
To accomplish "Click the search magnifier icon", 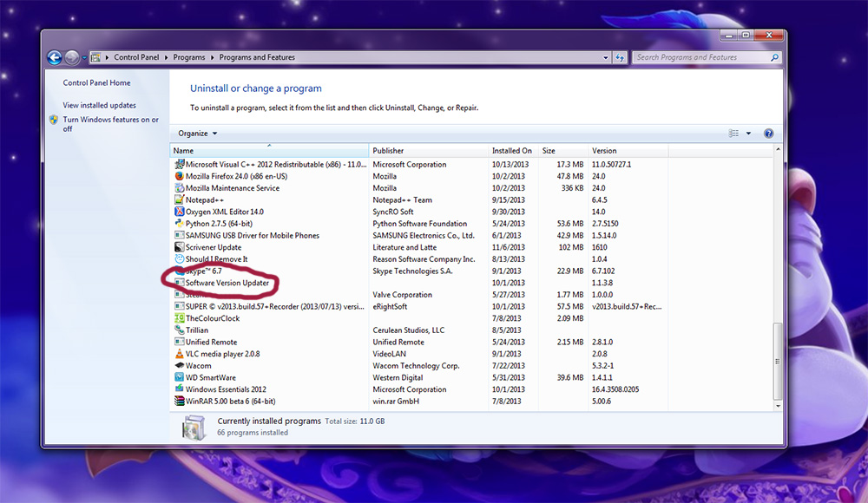I will (774, 57).
